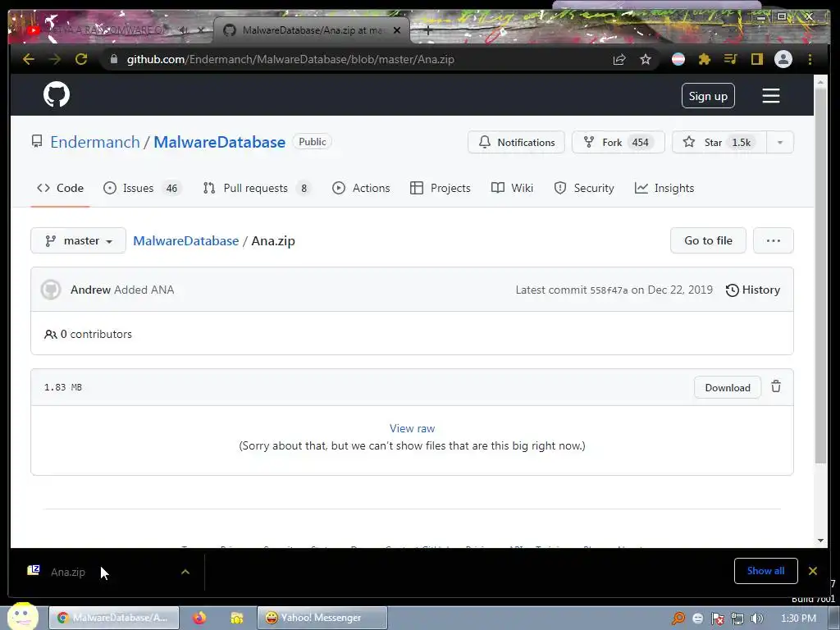Open Chrome's three-dot menu
840x630 pixels.
coord(810,59)
